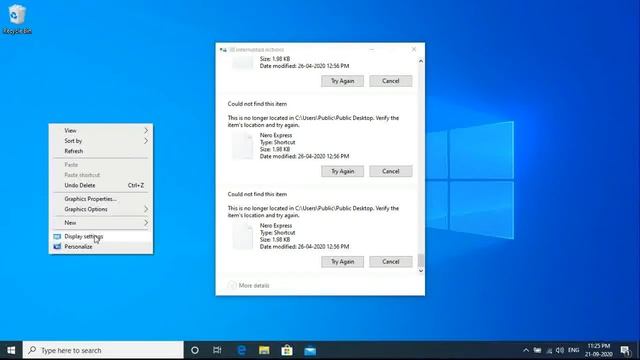640x360 pixels.
Task: Expand More details in dialog
Action: coord(249,285)
